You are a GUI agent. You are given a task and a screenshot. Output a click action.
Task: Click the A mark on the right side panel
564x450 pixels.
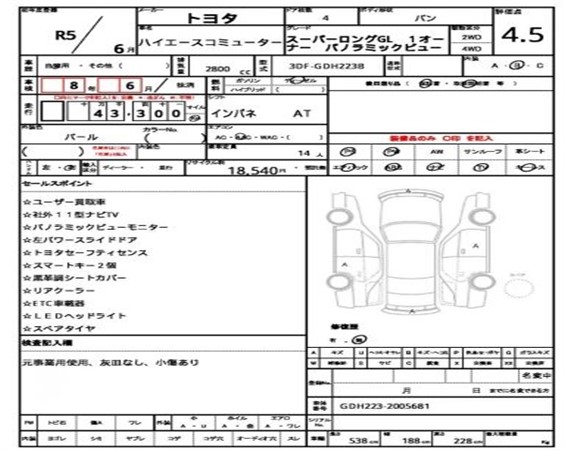[476, 246]
